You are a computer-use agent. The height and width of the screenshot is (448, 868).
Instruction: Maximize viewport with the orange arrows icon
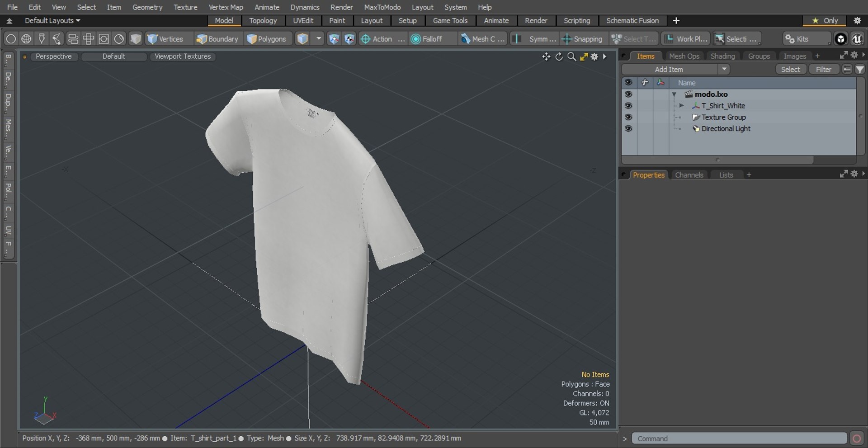click(x=584, y=57)
